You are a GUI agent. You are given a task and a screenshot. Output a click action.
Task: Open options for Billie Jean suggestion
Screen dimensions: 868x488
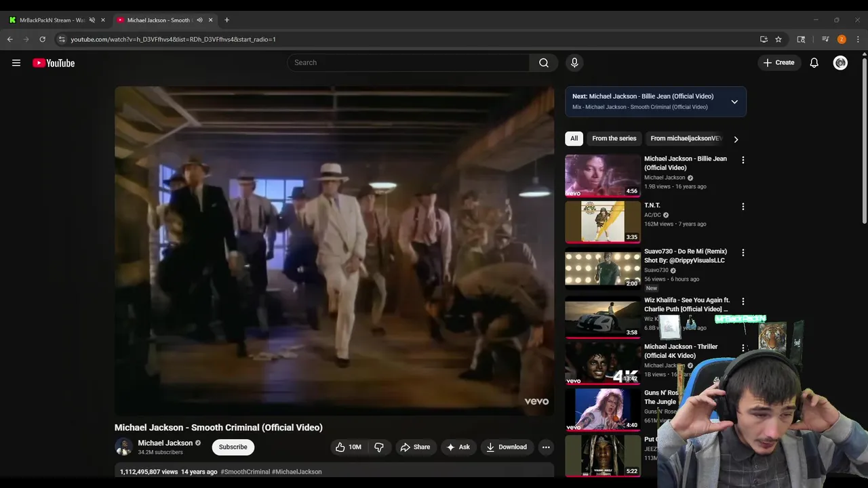pos(743,160)
